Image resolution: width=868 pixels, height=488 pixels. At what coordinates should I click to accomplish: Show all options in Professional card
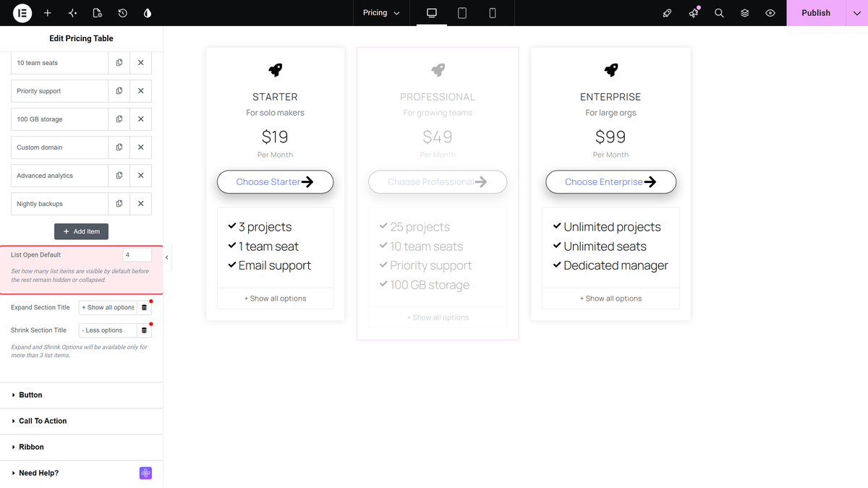point(438,317)
